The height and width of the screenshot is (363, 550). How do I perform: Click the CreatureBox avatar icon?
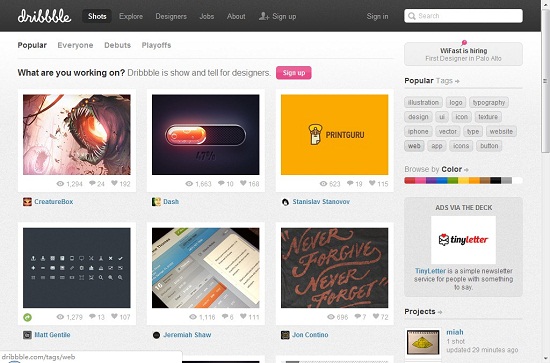coord(27,202)
